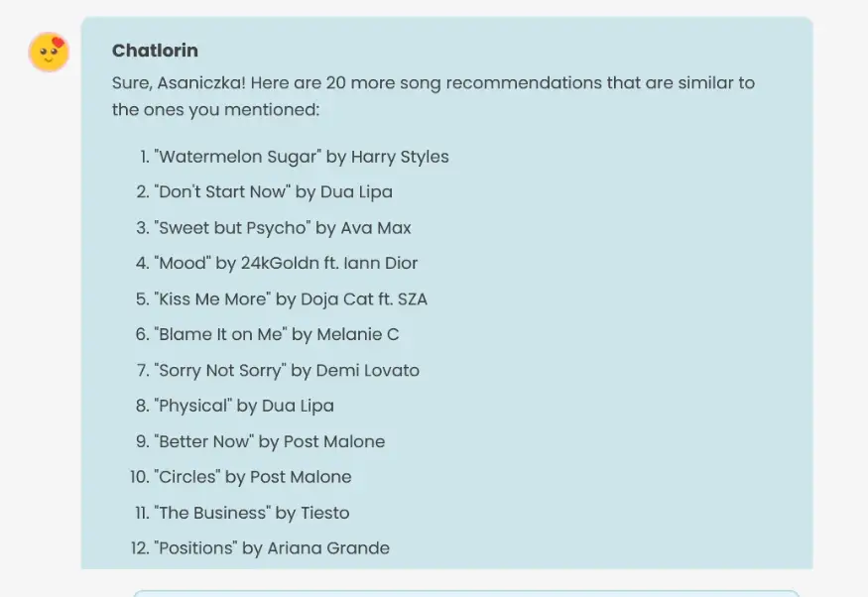Click the Tiesto artist name
Image resolution: width=868 pixels, height=597 pixels.
click(325, 513)
